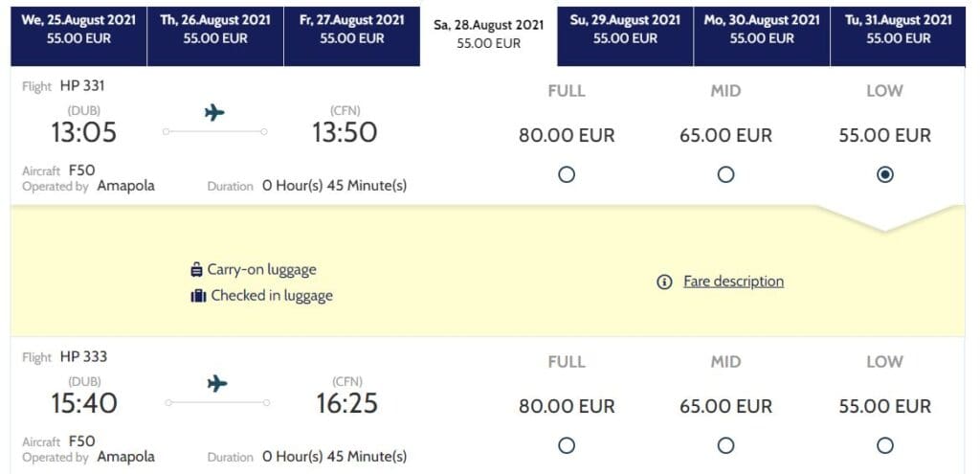The width and height of the screenshot is (980, 474).
Task: Switch to Th, 26.August 2021 date tab
Action: tap(215, 29)
